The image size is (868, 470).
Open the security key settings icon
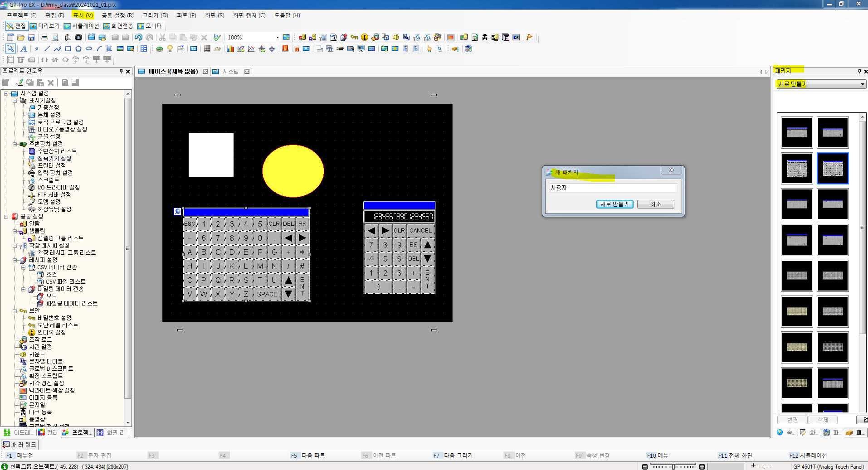tap(354, 37)
